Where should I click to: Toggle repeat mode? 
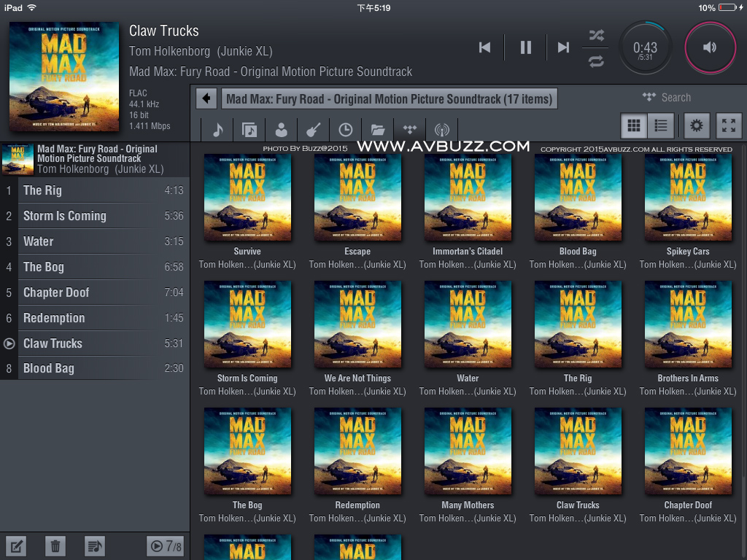[597, 61]
